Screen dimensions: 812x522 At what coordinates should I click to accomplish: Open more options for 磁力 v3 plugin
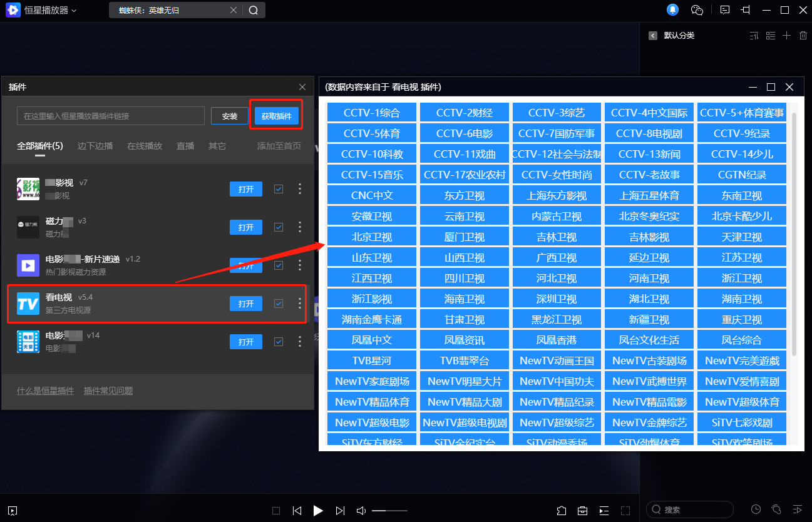[x=300, y=227]
